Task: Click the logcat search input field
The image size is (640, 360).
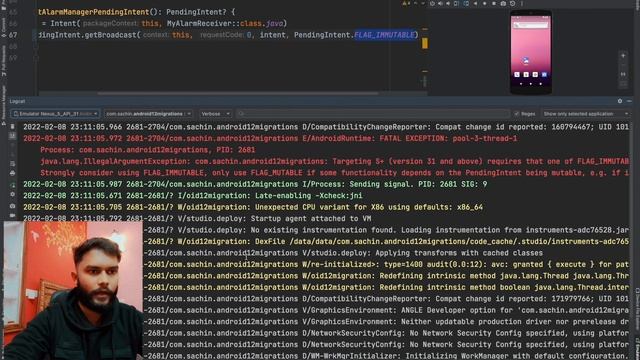Action: pyautogui.click(x=372, y=114)
